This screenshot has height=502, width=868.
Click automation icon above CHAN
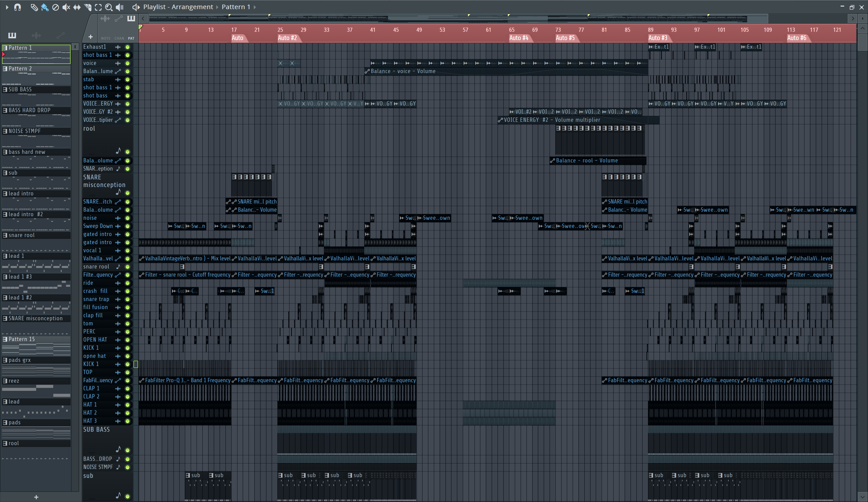119,19
